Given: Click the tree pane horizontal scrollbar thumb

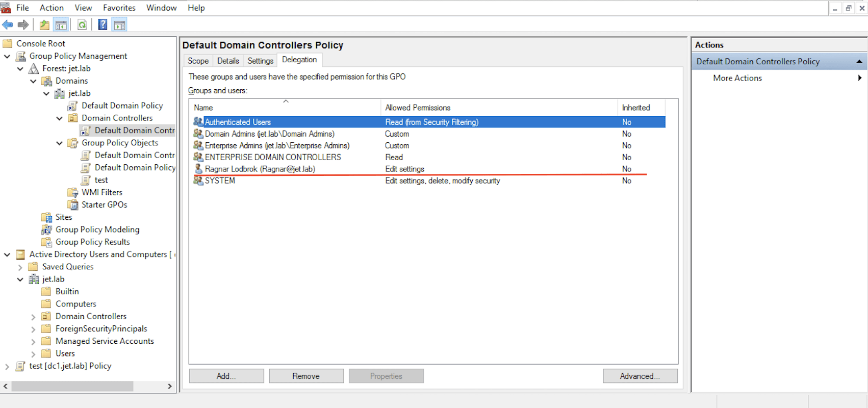Looking at the screenshot, I should coord(72,387).
